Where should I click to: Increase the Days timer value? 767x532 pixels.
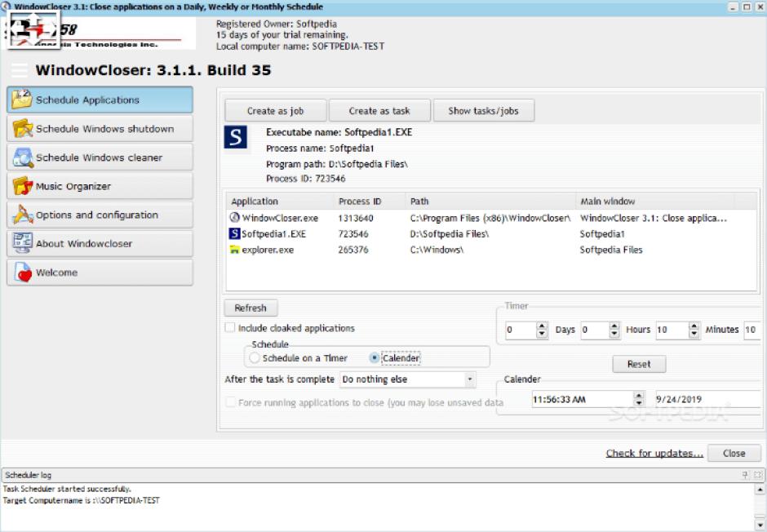click(x=542, y=326)
